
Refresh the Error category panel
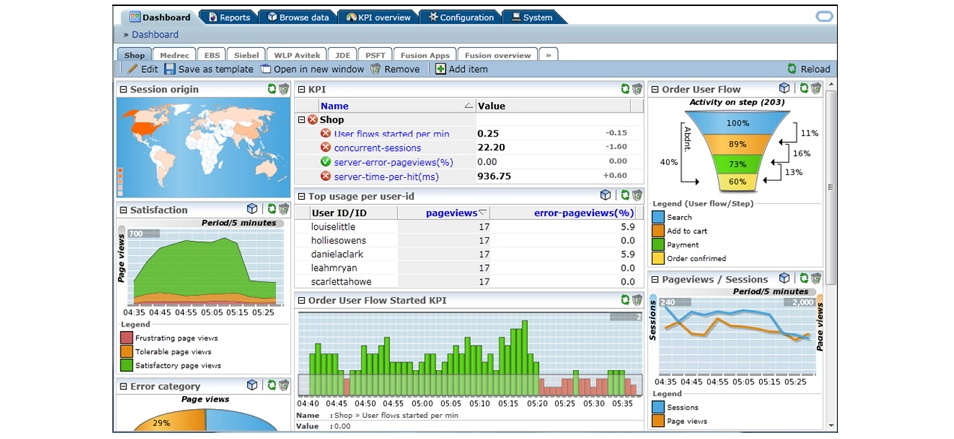coord(272,385)
